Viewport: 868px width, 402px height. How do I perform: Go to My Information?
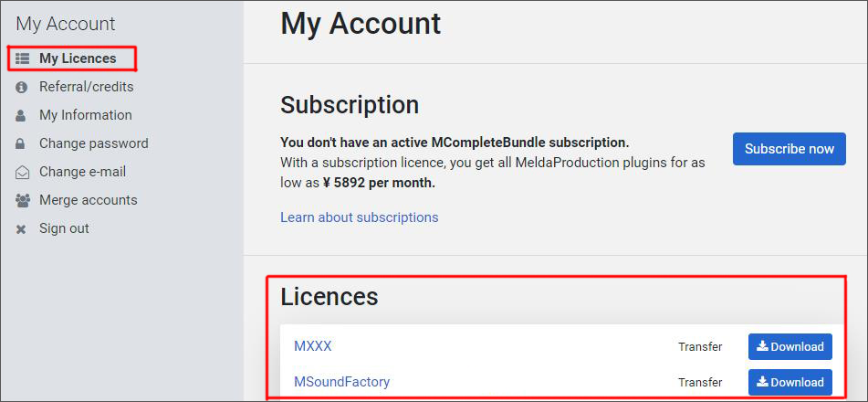[x=85, y=115]
